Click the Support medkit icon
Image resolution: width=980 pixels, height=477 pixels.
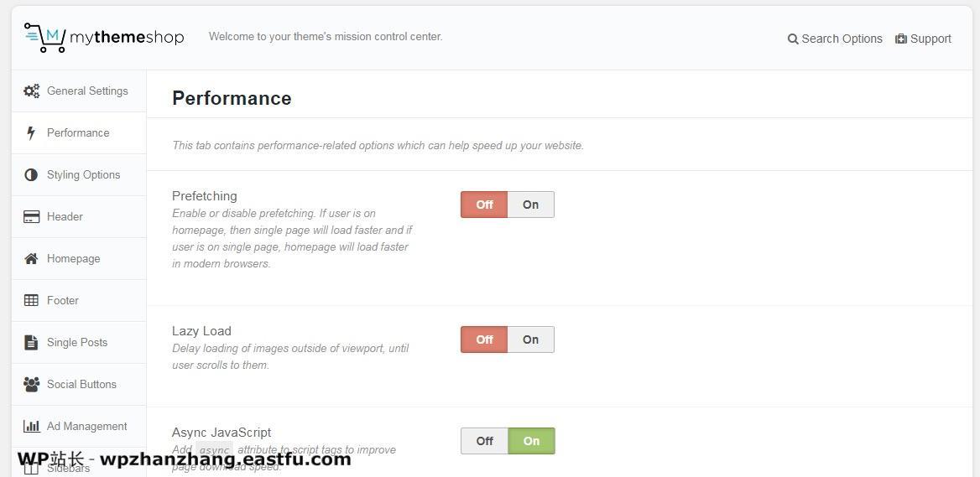coord(900,39)
